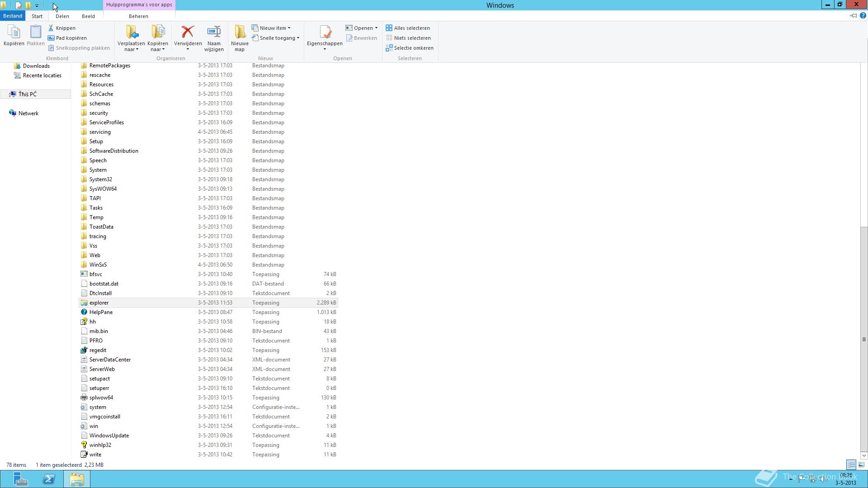Click File Explorer taskbar icon
This screenshot has height=488, width=868.
tap(77, 479)
